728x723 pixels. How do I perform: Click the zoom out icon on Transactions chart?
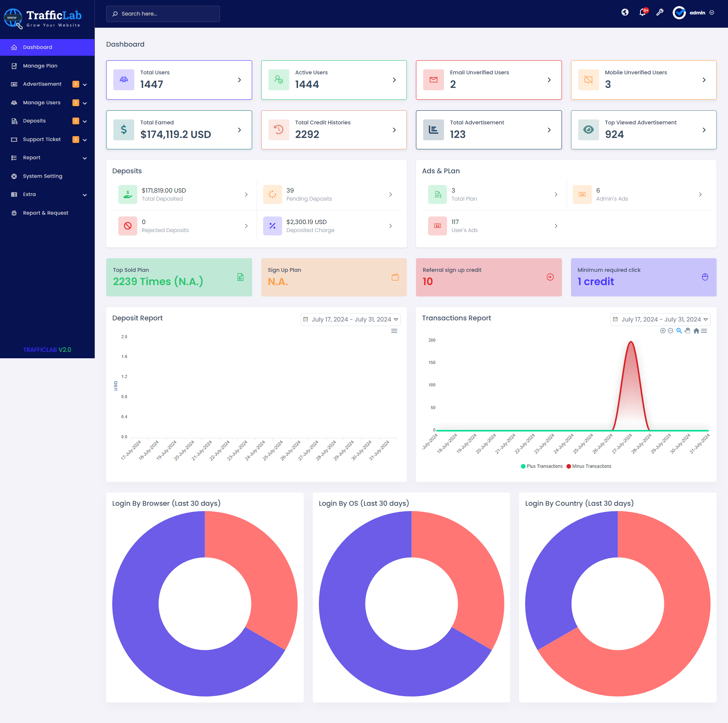click(670, 331)
